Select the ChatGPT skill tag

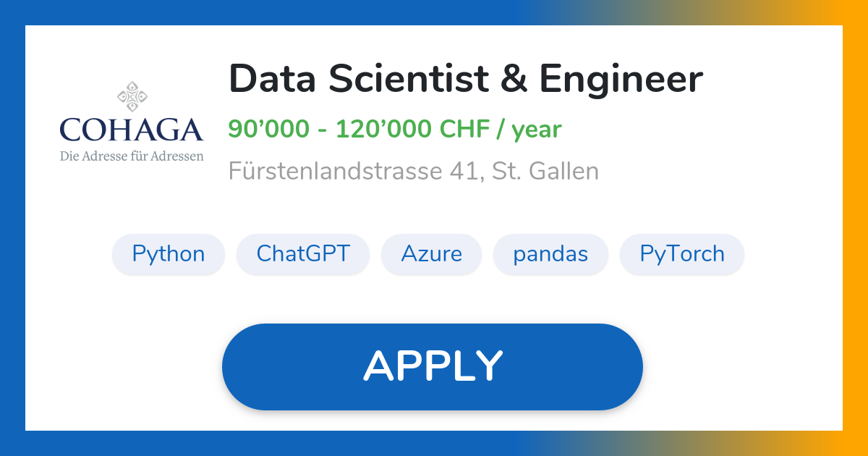point(303,254)
